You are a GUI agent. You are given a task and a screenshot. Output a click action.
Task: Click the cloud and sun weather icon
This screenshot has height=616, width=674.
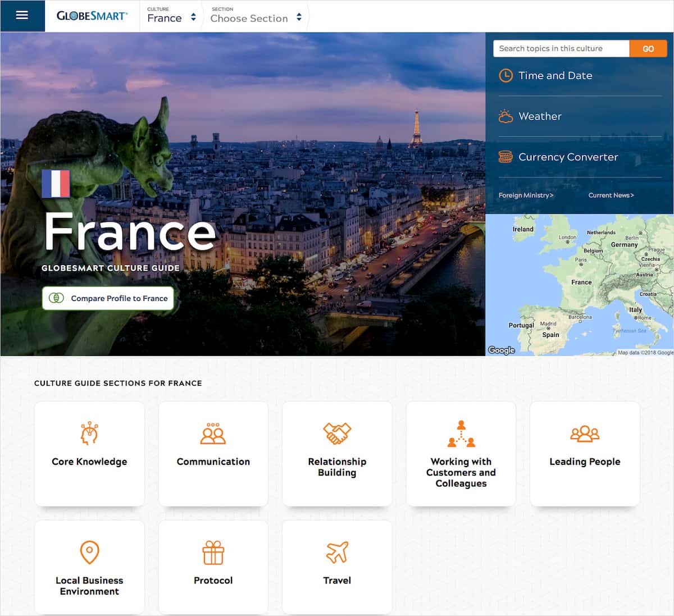[505, 116]
